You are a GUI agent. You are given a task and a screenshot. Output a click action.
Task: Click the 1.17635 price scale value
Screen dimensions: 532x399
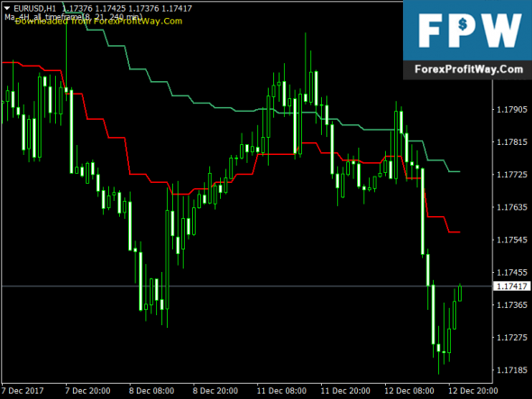click(512, 207)
